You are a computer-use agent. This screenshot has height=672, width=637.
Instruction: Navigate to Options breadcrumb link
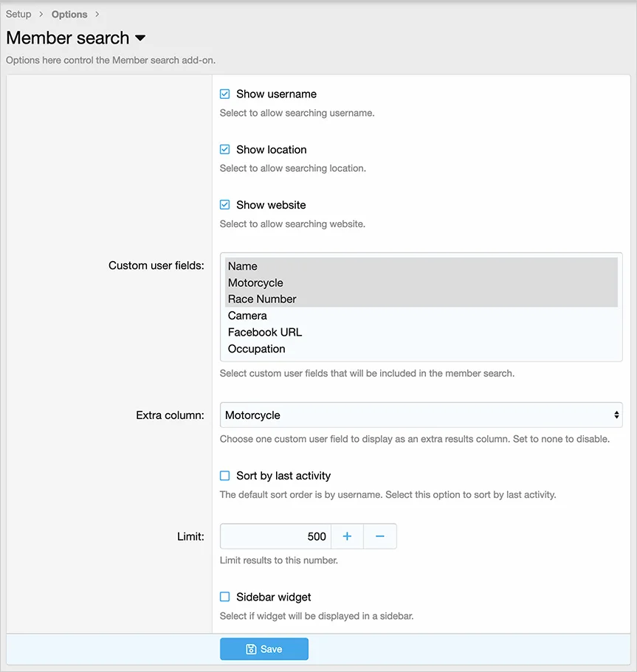[69, 14]
